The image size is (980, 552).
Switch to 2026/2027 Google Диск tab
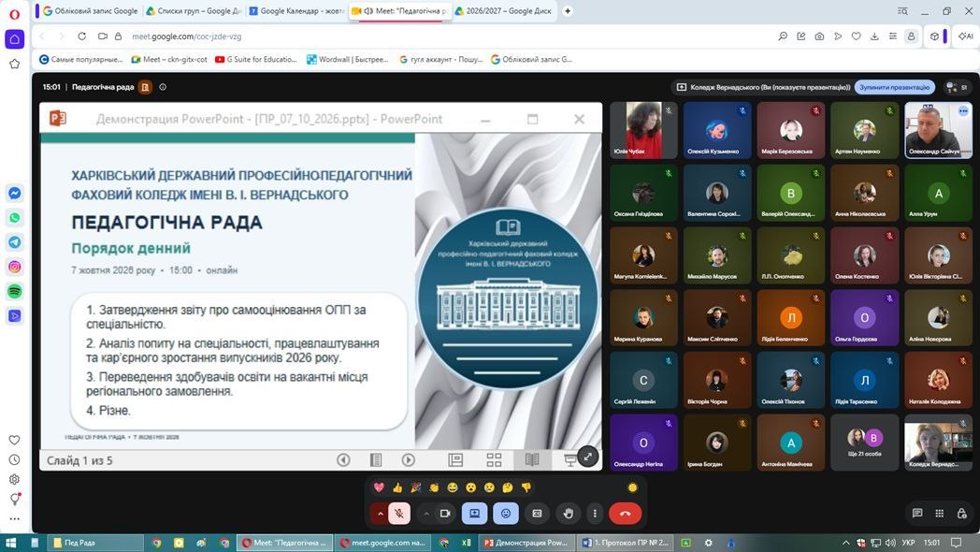(504, 10)
